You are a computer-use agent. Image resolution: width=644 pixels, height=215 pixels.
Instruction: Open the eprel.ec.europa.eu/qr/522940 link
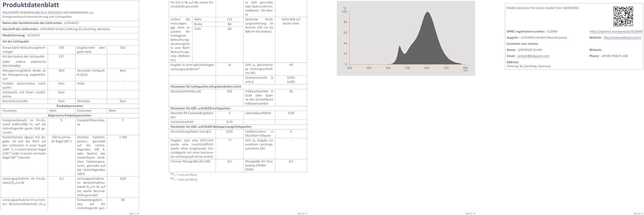tap(616, 31)
